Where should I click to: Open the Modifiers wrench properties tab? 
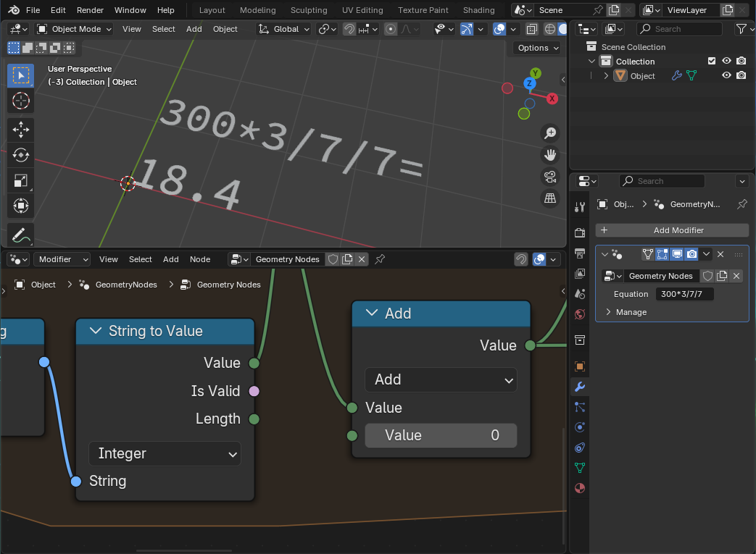point(580,387)
